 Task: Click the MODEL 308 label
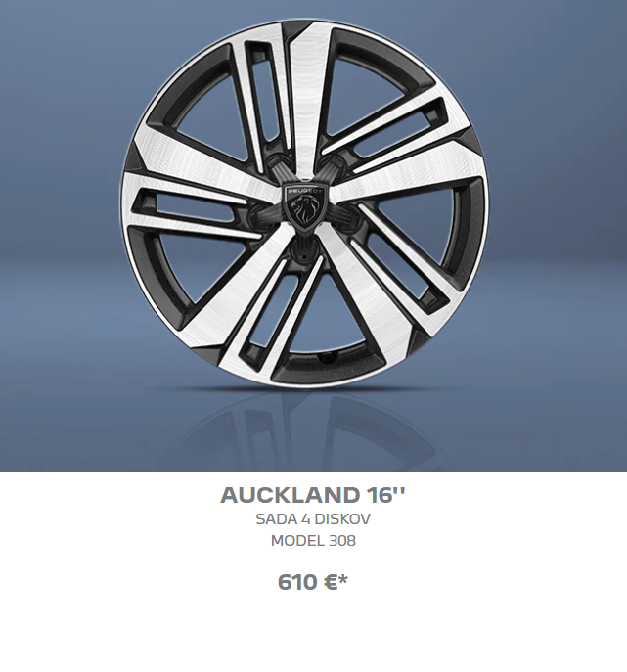313,540
